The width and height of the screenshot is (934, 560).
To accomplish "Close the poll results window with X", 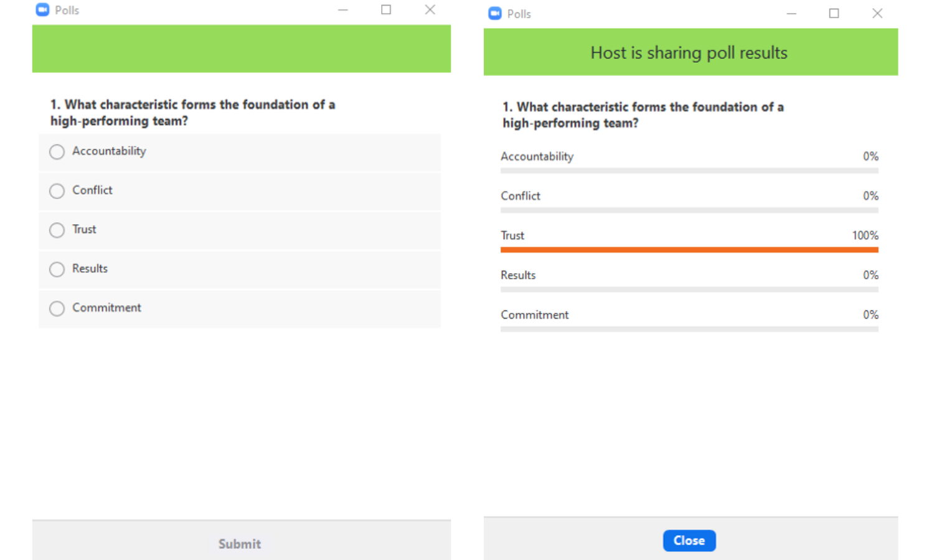I will pos(877,14).
